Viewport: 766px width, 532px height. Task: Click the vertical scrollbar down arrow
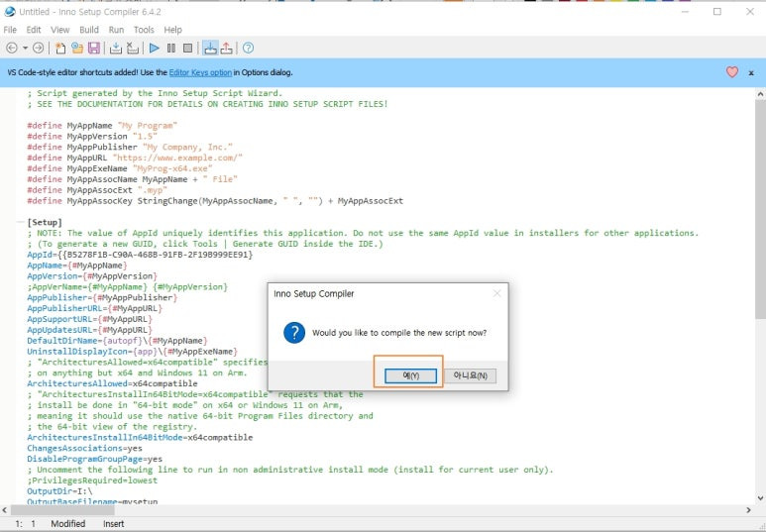click(760, 498)
